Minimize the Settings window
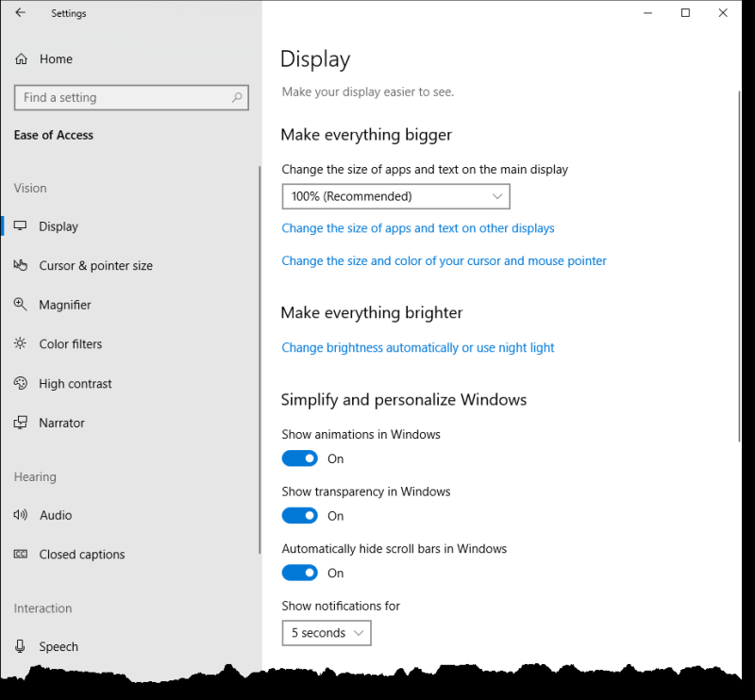Viewport: 755px width, 700px height. [647, 13]
